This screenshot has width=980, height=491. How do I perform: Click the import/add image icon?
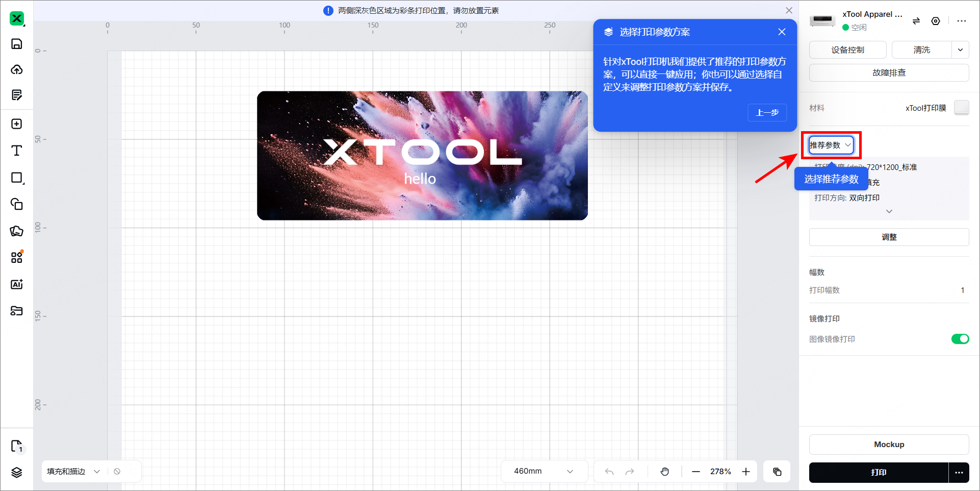point(17,124)
